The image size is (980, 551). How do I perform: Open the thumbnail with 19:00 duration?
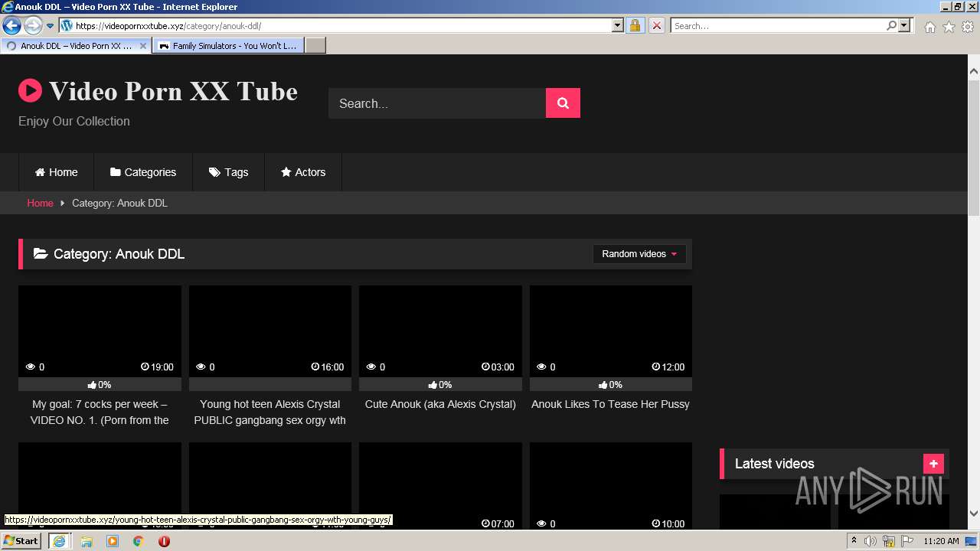pos(100,331)
